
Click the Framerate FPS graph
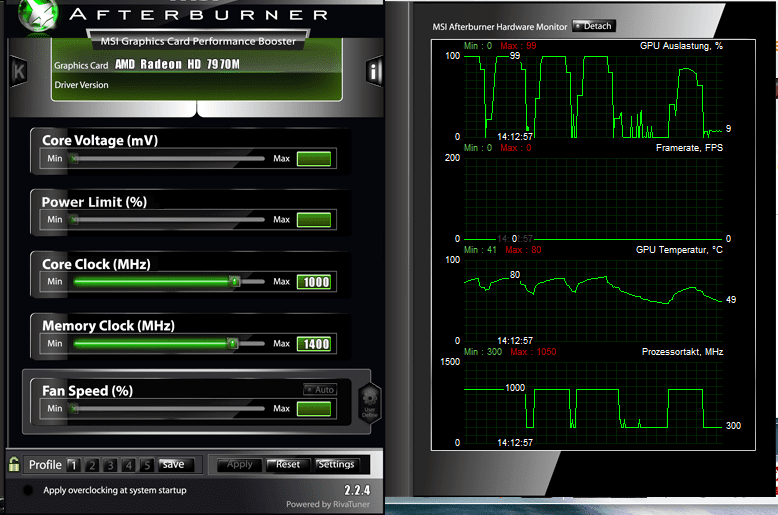tap(593, 198)
